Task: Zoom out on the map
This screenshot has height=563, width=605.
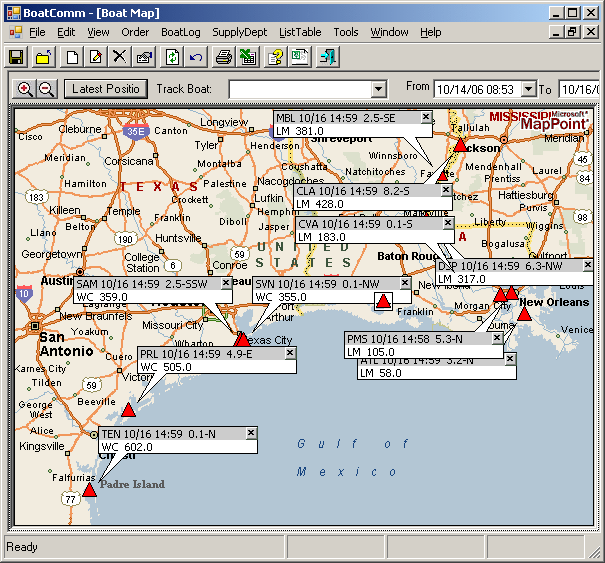Action: coord(47,89)
